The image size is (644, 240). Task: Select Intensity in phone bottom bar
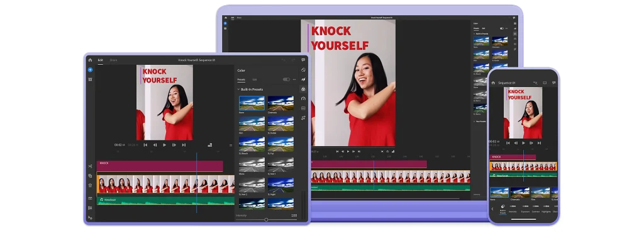(513, 209)
